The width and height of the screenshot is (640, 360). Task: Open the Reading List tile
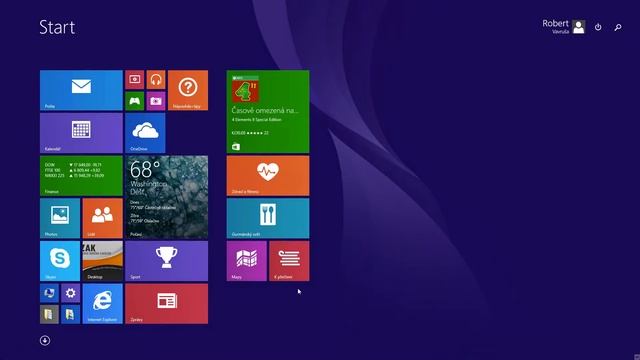click(x=289, y=261)
